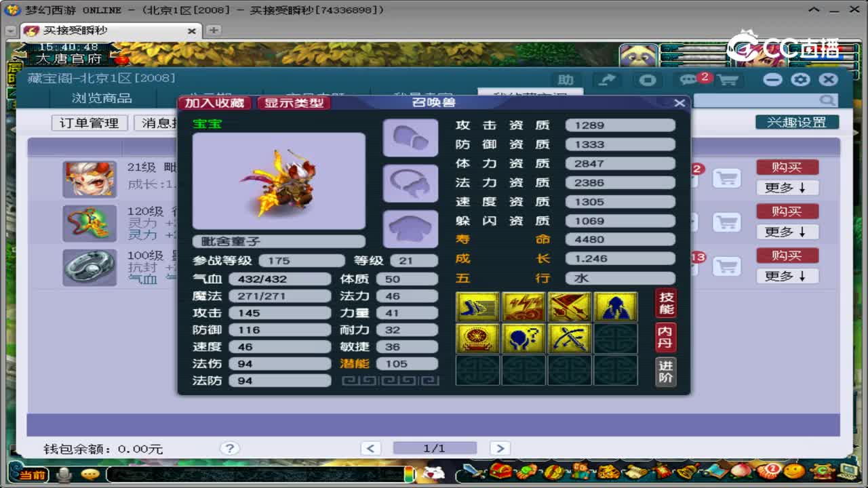Image resolution: width=868 pixels, height=488 pixels.
Task: Click the green necklace item thumbnail
Action: click(x=90, y=223)
